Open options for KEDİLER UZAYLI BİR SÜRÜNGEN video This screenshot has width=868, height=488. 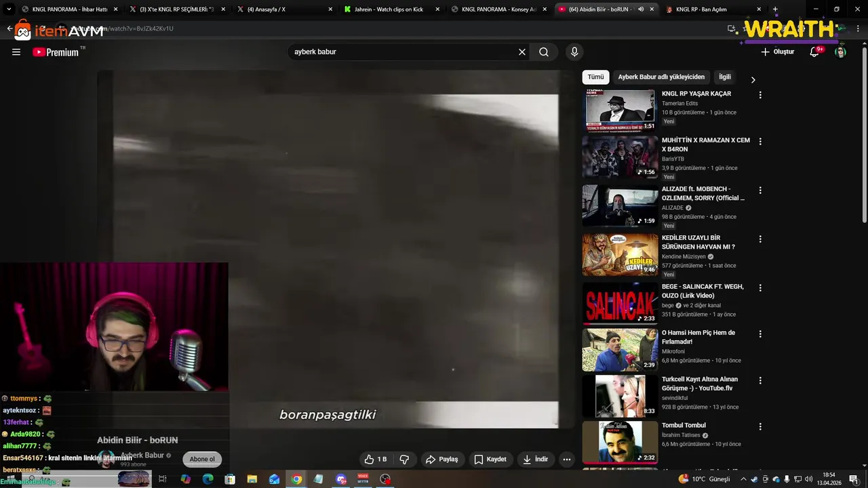pos(760,239)
